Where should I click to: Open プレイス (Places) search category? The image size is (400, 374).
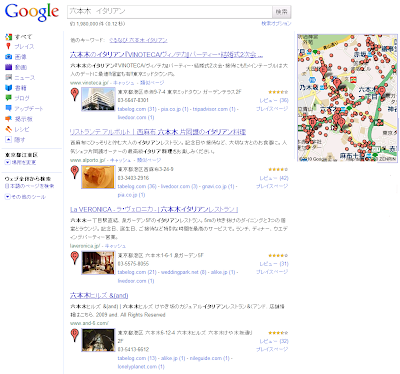24,47
